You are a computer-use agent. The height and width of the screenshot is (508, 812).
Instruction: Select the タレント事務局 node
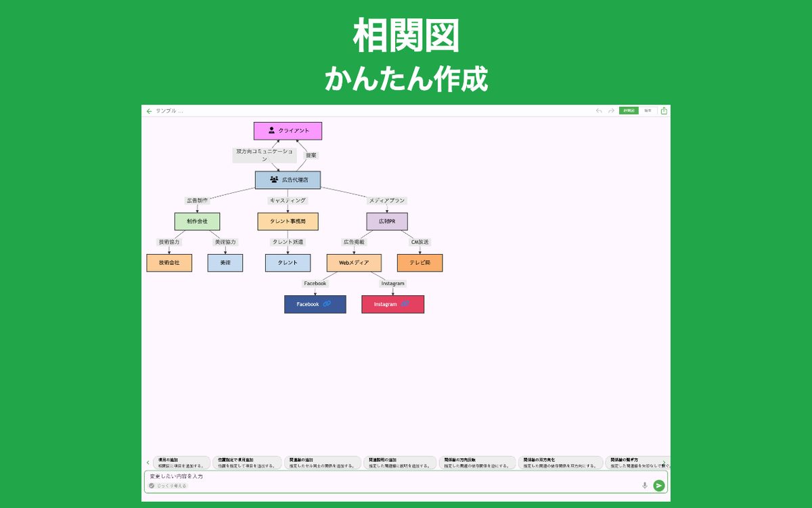coord(288,221)
